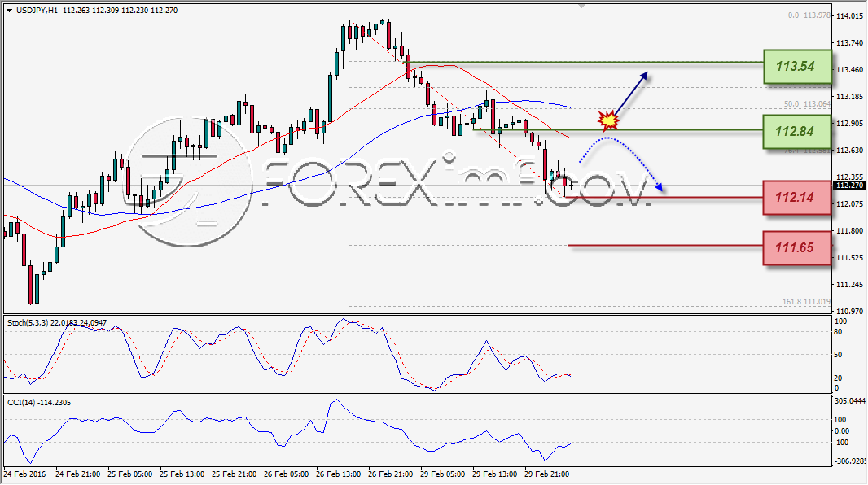The image size is (868, 485).
Task: Click the Stochastic scale value 20
Action: [839, 378]
